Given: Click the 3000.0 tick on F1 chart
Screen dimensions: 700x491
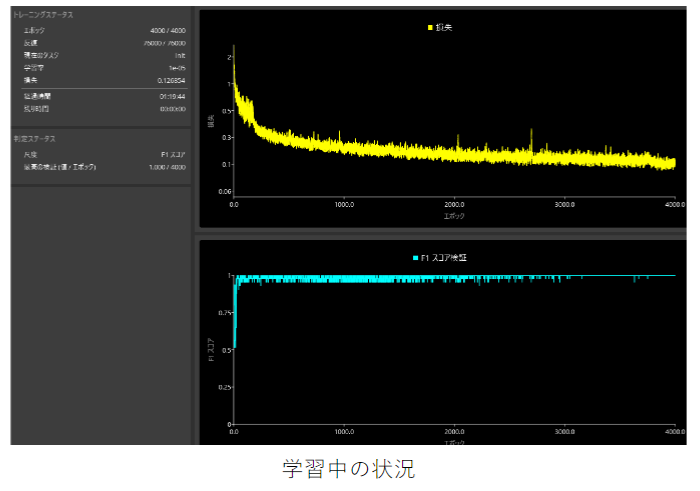Looking at the screenshot, I should (x=566, y=432).
